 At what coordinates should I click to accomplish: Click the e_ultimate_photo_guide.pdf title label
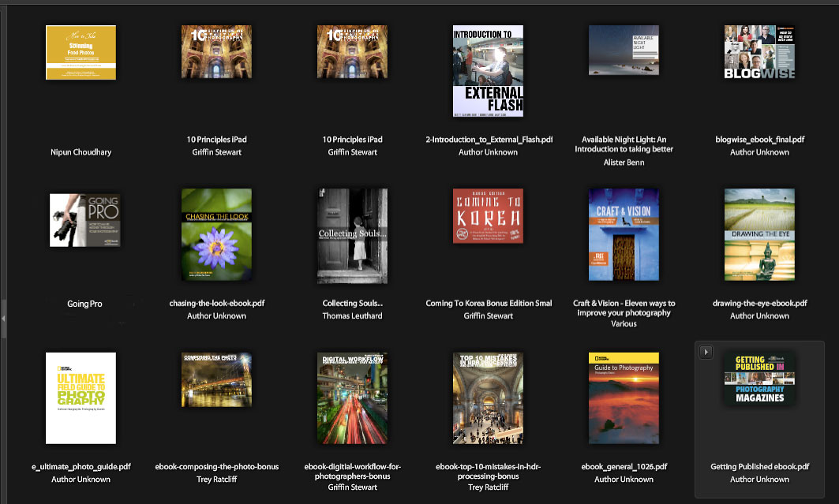click(x=81, y=467)
